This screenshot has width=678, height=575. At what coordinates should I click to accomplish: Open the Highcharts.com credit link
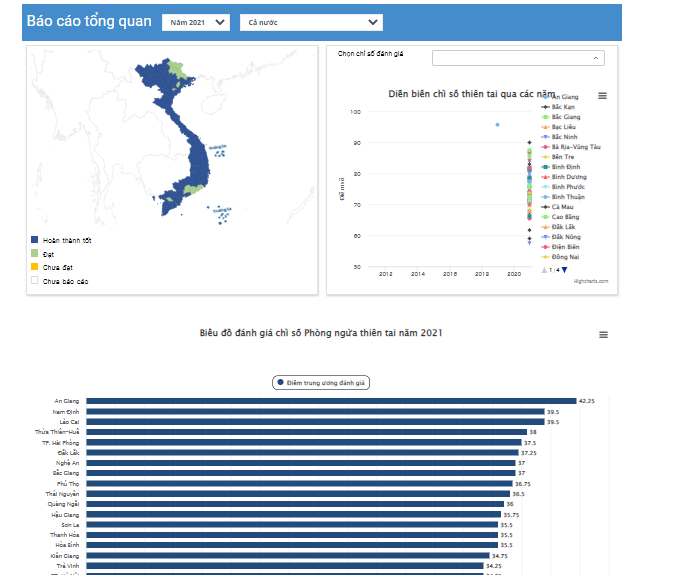click(590, 282)
